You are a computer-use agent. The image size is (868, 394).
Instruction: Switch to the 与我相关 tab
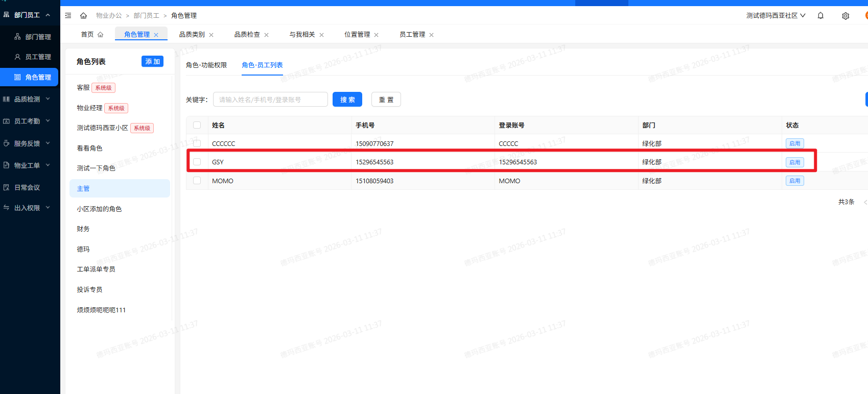[302, 35]
